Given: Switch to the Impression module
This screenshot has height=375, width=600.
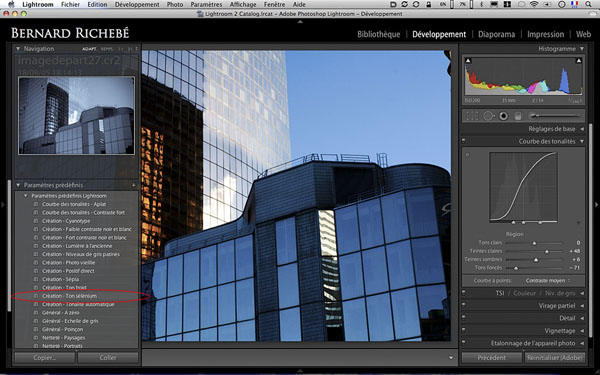Looking at the screenshot, I should pyautogui.click(x=545, y=34).
